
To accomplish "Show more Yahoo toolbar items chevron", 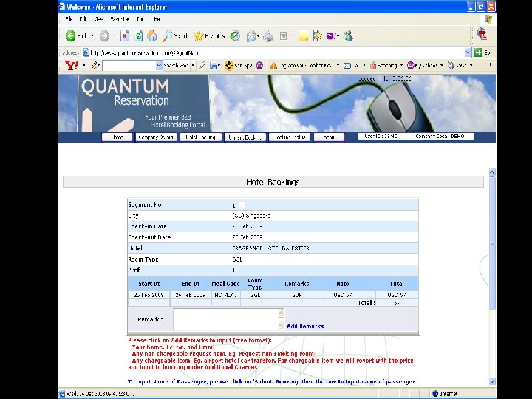I will pos(489,64).
